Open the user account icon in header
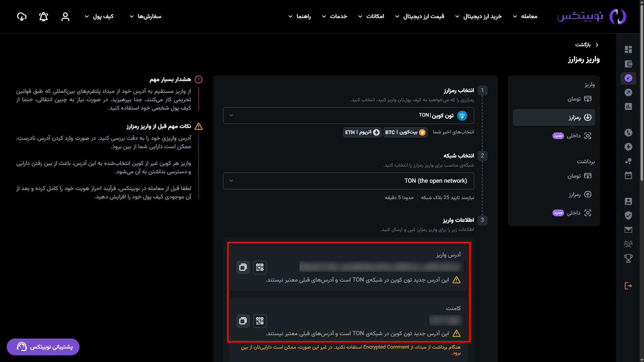 pyautogui.click(x=65, y=16)
